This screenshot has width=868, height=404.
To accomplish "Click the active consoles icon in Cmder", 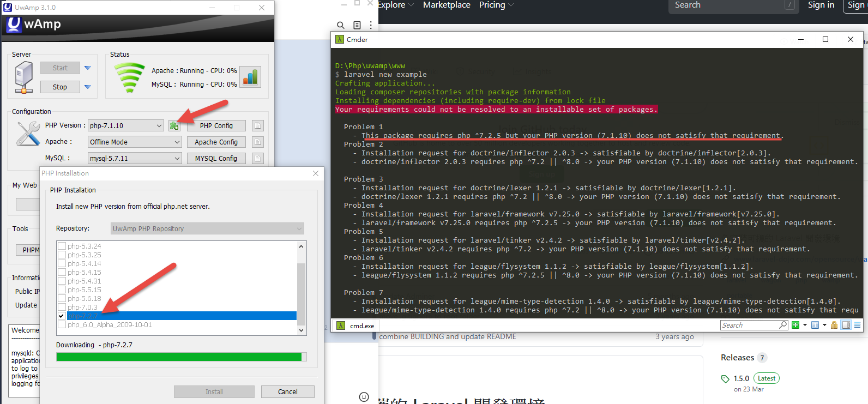I will tap(815, 325).
